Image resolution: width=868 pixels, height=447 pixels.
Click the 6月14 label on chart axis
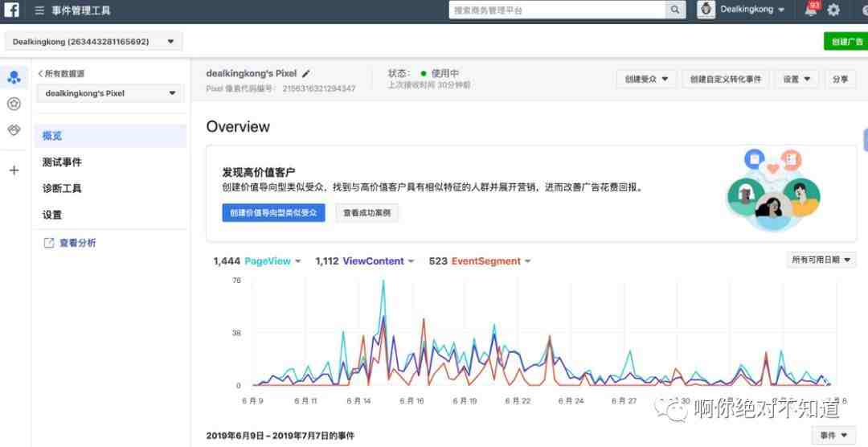pos(358,401)
